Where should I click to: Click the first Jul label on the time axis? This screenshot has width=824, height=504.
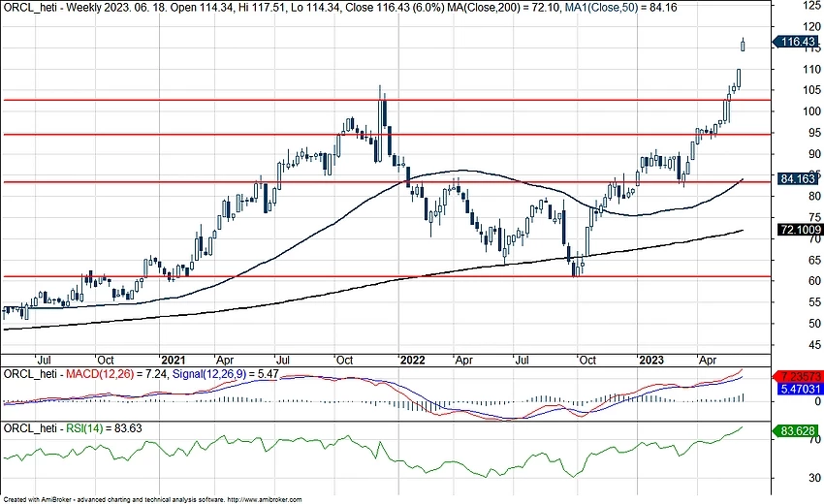click(45, 360)
